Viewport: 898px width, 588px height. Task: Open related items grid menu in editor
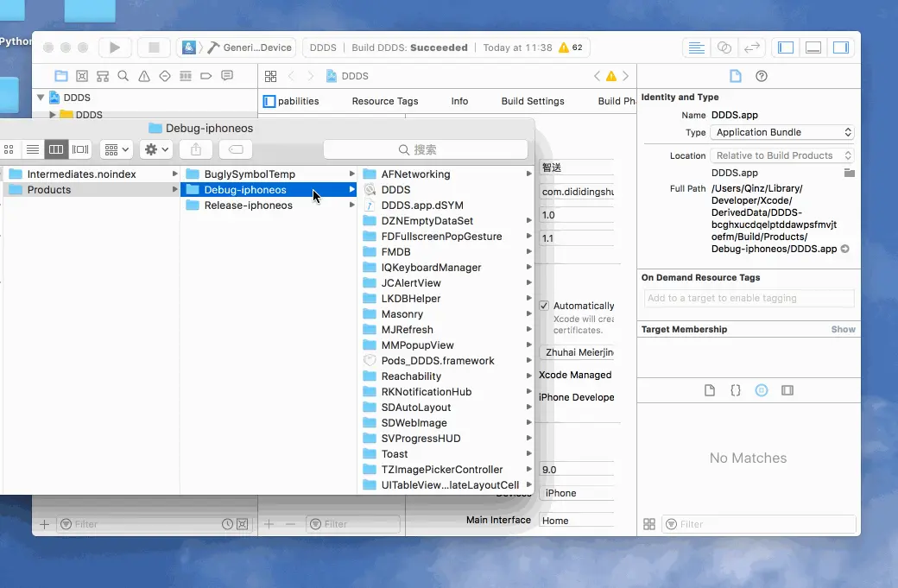[270, 76]
